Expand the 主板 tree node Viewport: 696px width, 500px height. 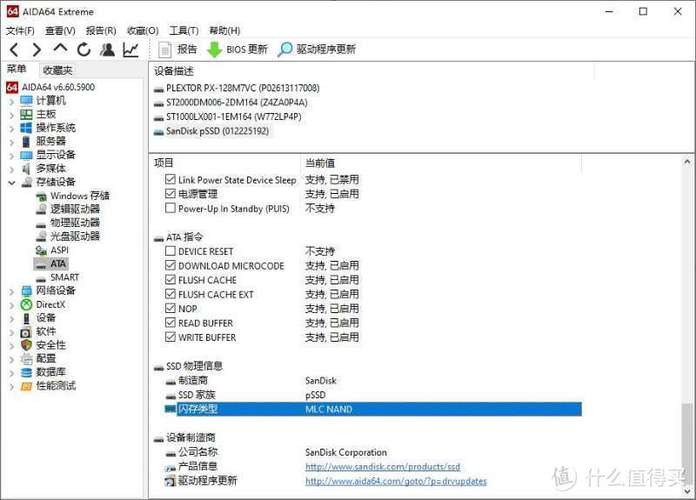tap(12, 115)
